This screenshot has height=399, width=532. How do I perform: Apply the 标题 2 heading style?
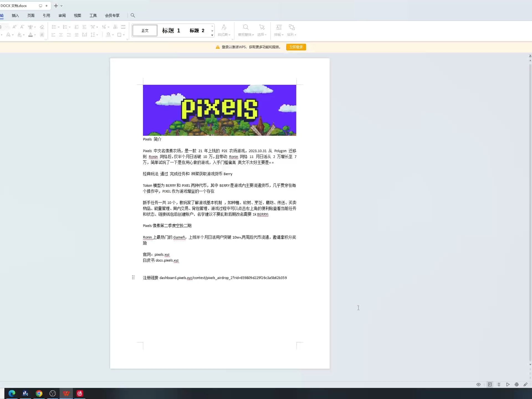197,30
